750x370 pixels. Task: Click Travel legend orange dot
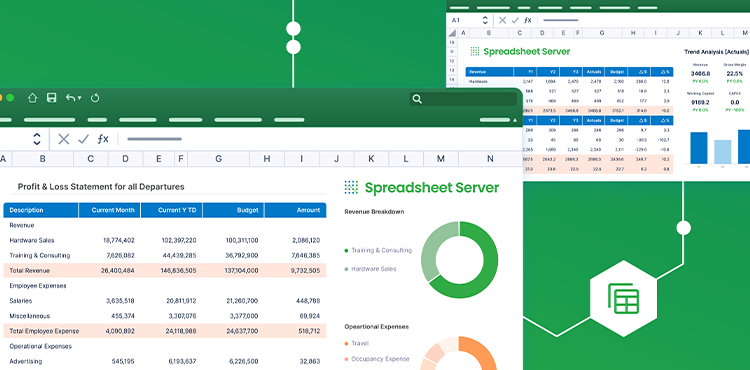pyautogui.click(x=346, y=344)
